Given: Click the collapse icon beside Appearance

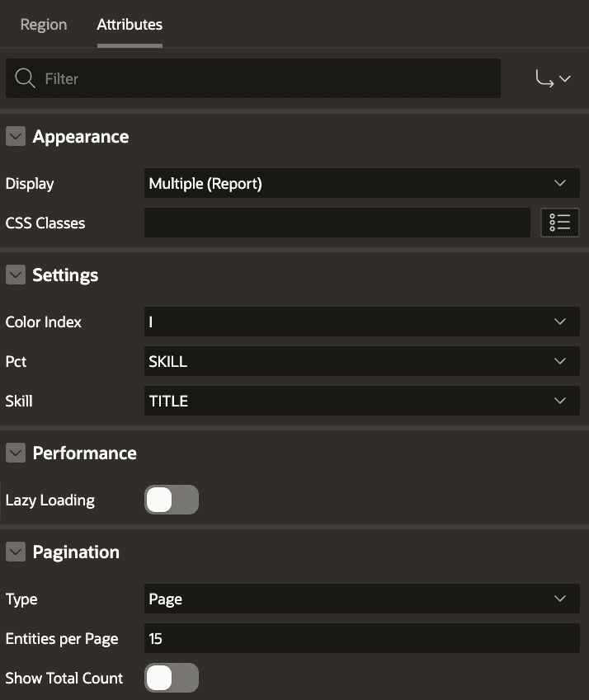Looking at the screenshot, I should (15, 137).
